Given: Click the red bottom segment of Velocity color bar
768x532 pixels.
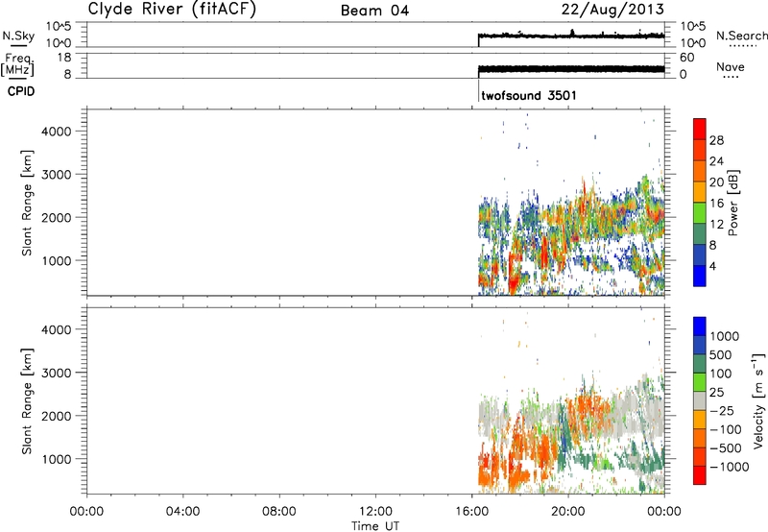Looking at the screenshot, I should coord(700,475).
